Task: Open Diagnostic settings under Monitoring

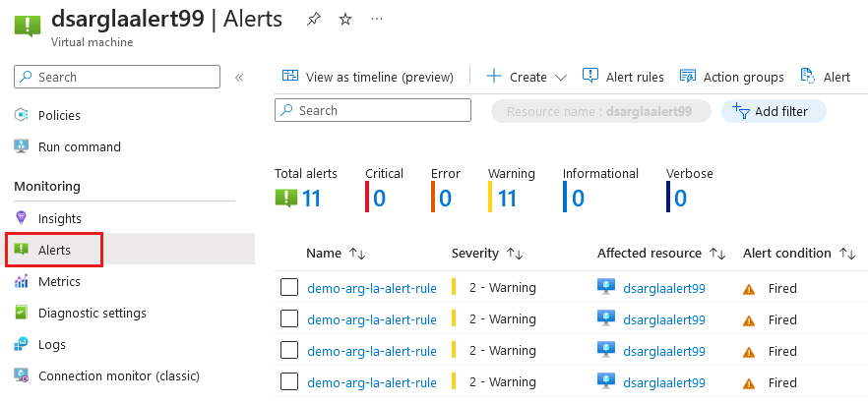Action: coord(92,314)
